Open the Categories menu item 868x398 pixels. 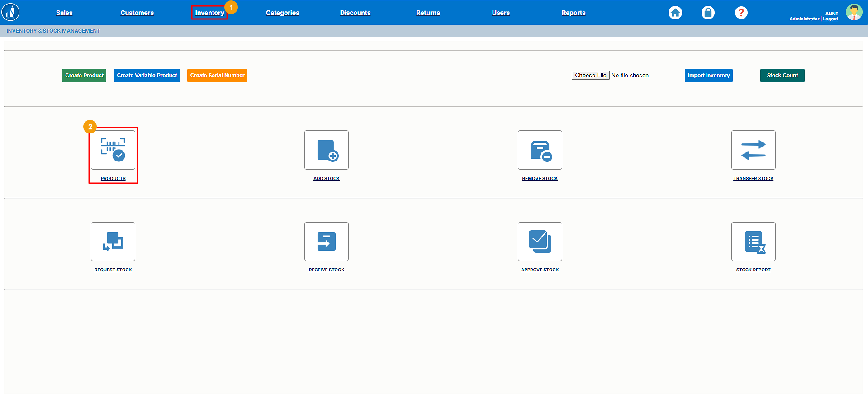point(282,13)
